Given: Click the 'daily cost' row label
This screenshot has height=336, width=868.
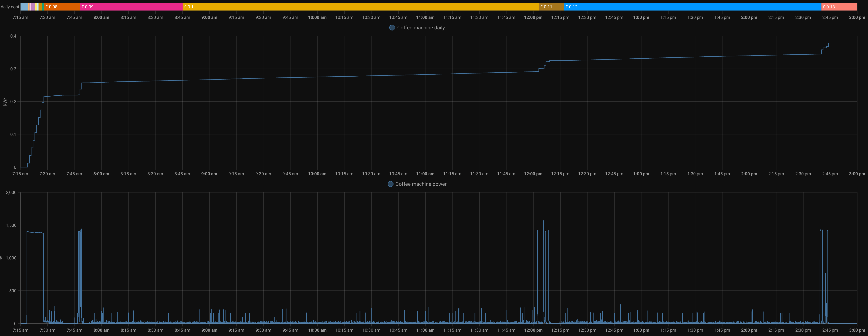Looking at the screenshot, I should coord(10,7).
